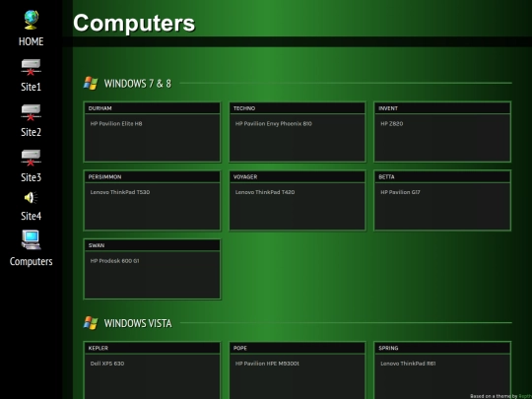This screenshot has height=399, width=532.
Task: Select the SWAN card header
Action: pos(152,245)
